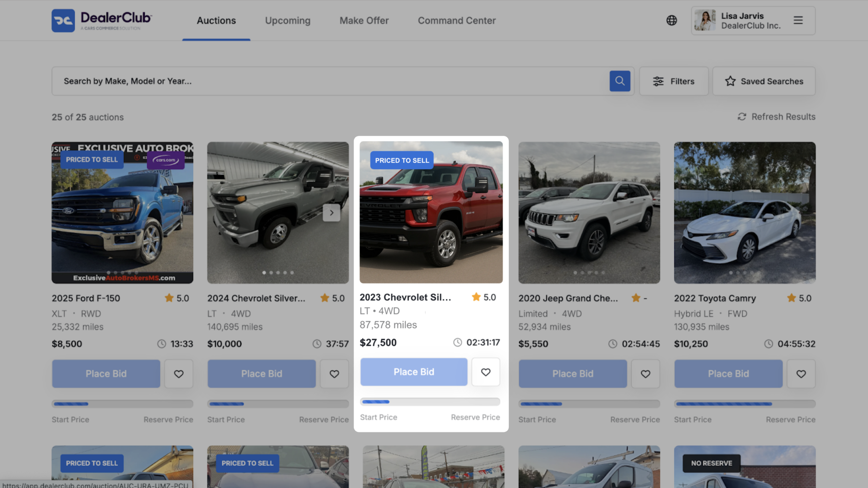Open the white Toyota Camry photo
This screenshot has height=488, width=868.
(745, 213)
